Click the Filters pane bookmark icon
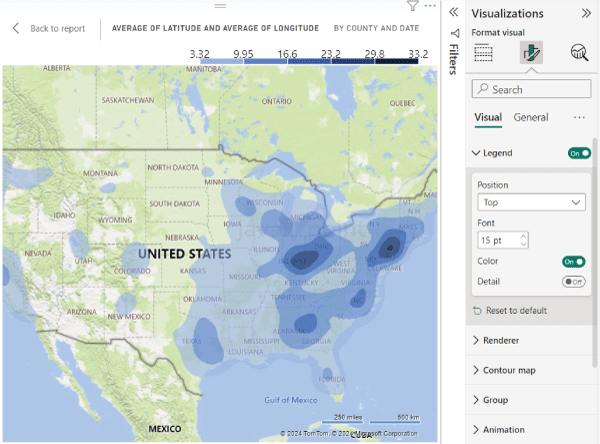This screenshot has height=444, width=600. (455, 33)
